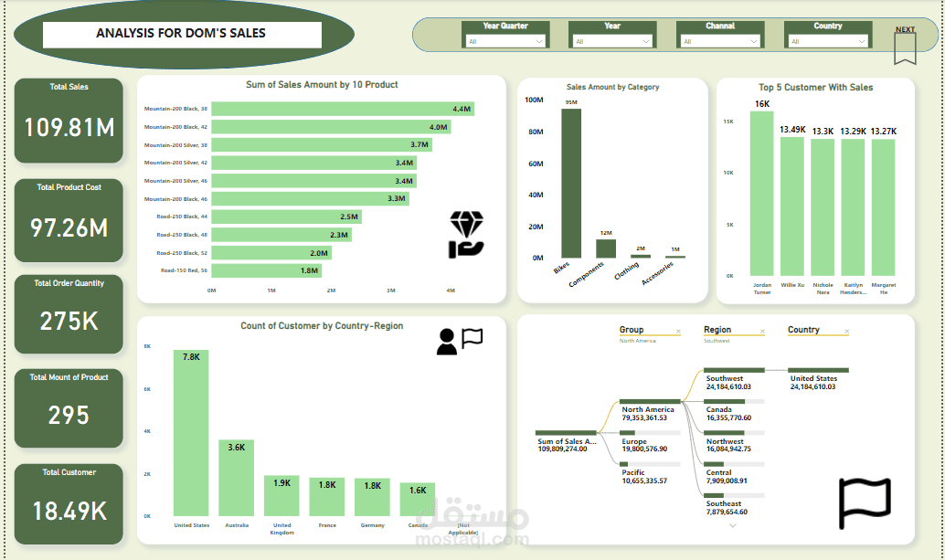
Task: Click the person silhouette icon
Action: click(x=447, y=342)
